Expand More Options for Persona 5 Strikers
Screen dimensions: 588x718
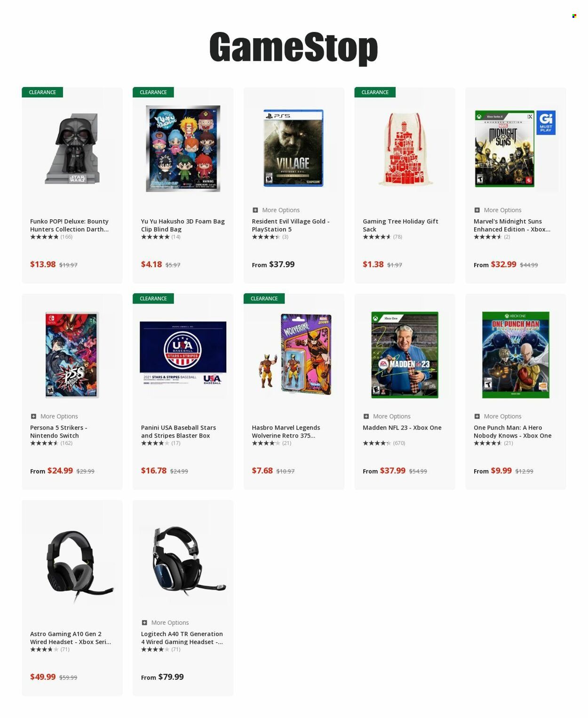54,416
